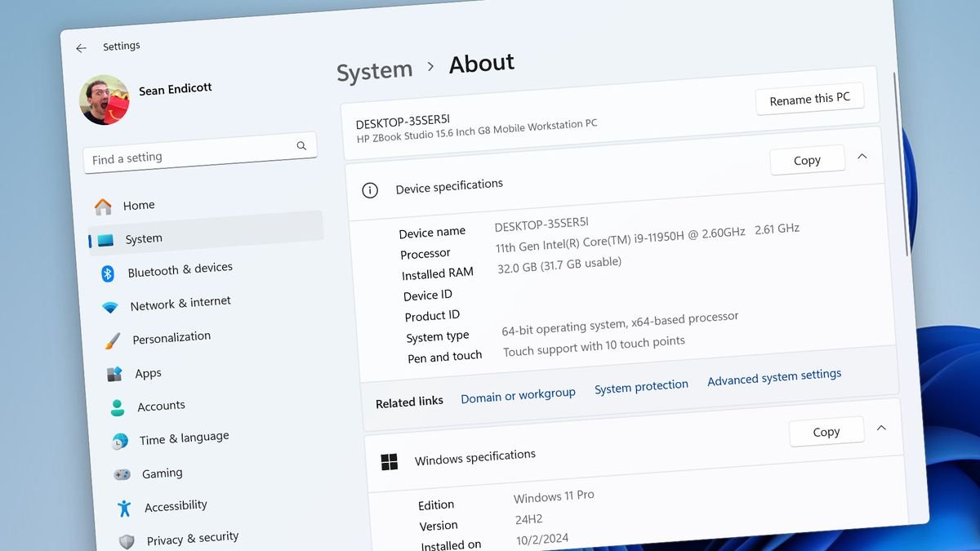
Task: Click the Accounts person icon
Action: click(x=118, y=407)
